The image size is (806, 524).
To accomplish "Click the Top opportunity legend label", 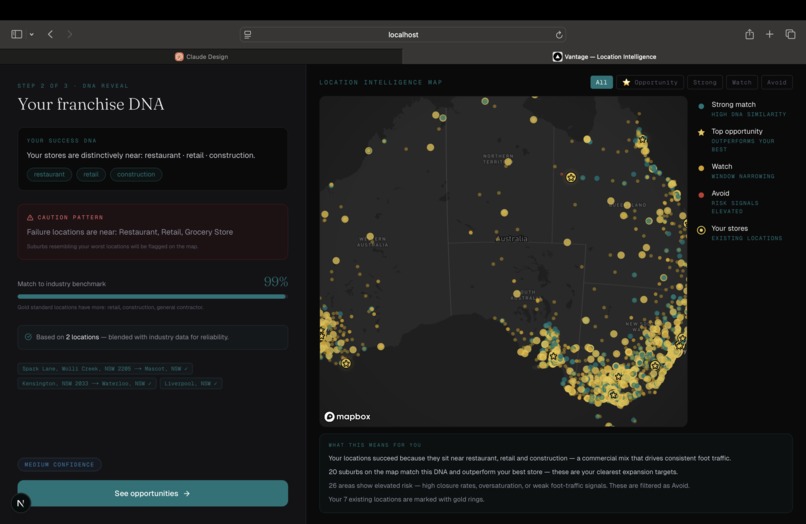I will point(737,131).
